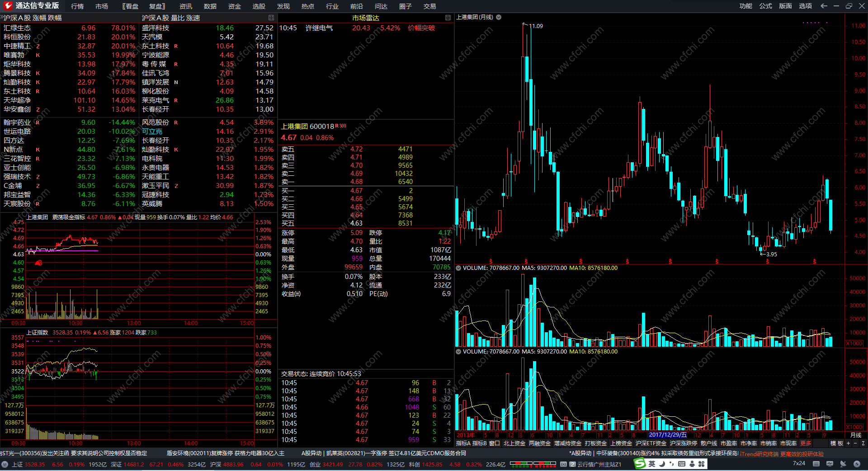Screen dimensions: 868x471
Task: Expand the upper VOLUME indicator dropdown arrow
Action: coord(458,268)
